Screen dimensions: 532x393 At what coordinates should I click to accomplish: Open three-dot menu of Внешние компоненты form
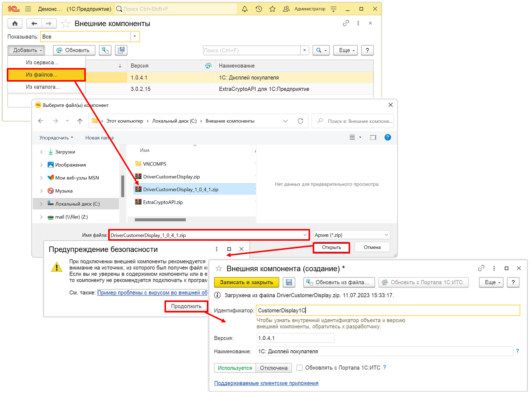point(358,23)
